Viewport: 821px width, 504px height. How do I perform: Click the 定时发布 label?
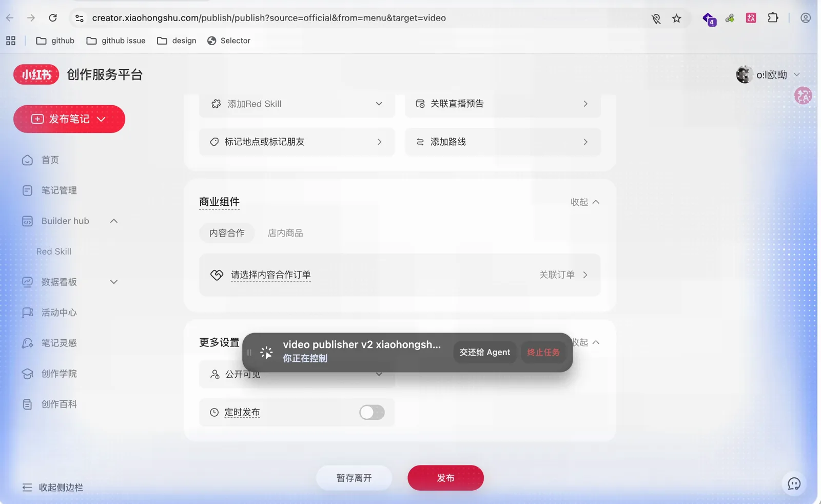click(x=242, y=413)
